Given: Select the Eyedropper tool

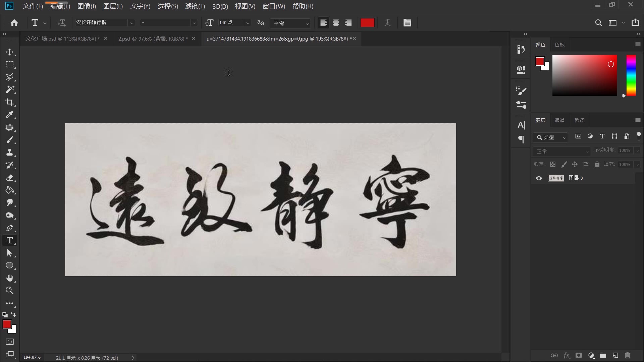Looking at the screenshot, I should [10, 115].
